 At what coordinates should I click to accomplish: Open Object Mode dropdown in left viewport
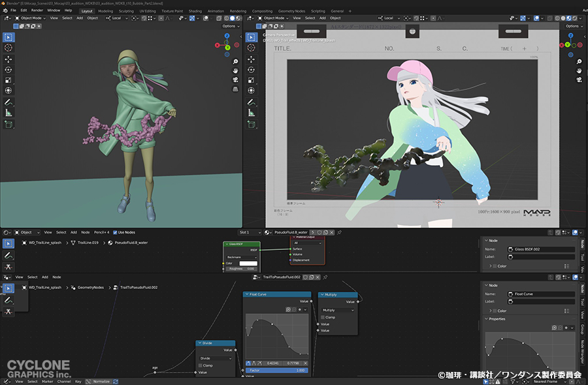[x=30, y=18]
